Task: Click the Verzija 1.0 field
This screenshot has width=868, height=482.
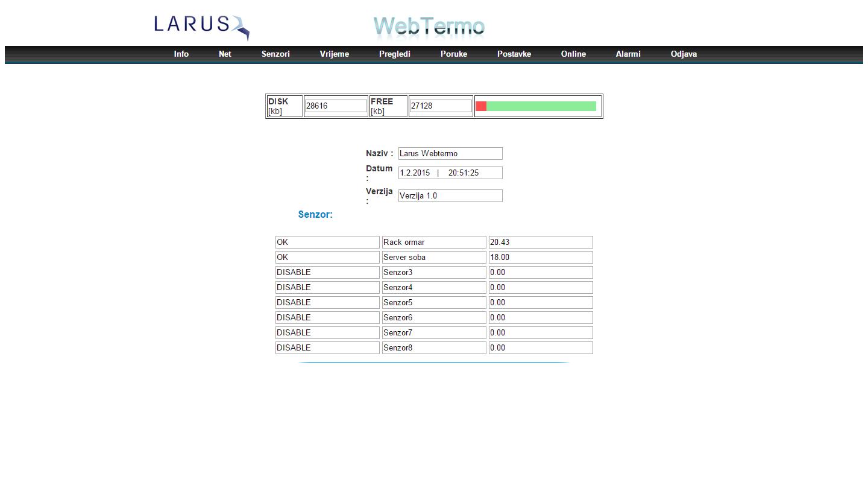Action: (x=450, y=196)
